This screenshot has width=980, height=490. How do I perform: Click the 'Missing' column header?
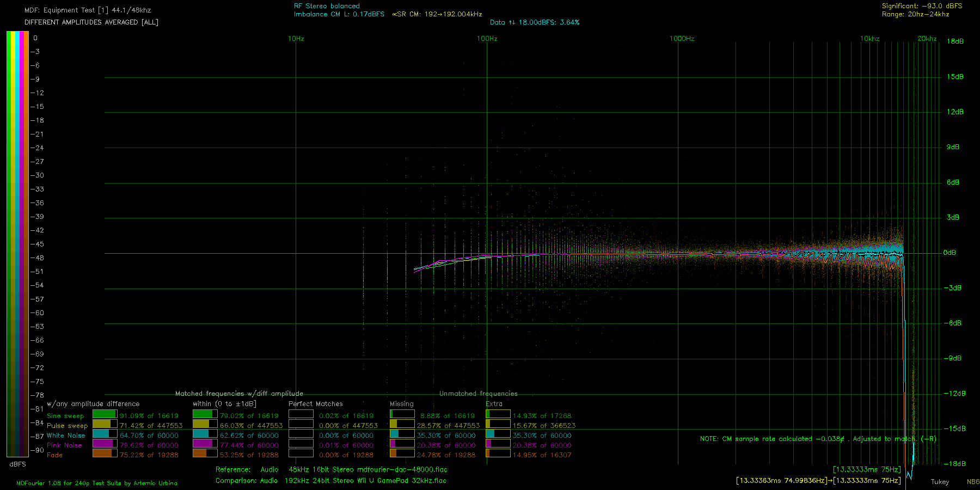402,404
